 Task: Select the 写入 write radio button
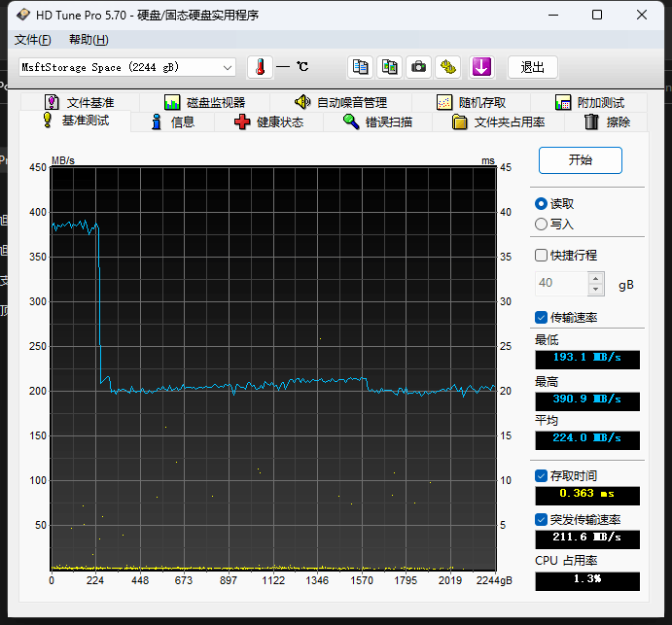541,225
